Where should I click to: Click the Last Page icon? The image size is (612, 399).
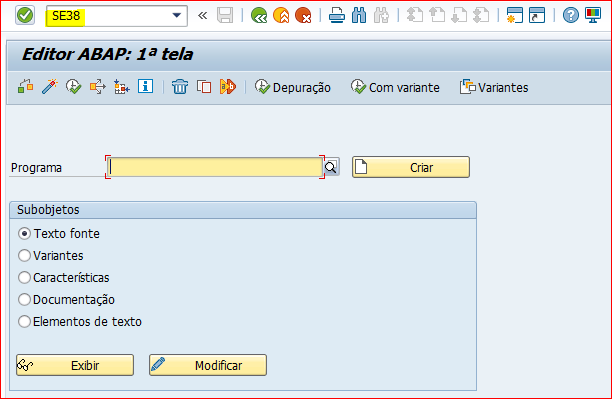[481, 16]
